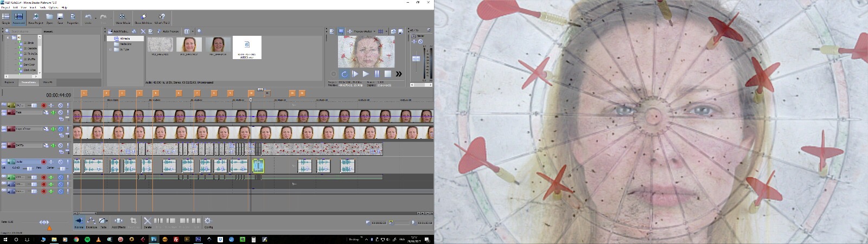Expand the By Type media folder
The width and height of the screenshot is (868, 244).
coord(111,49)
